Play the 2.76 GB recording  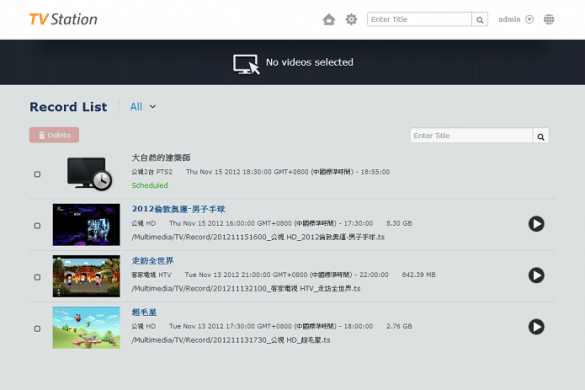(536, 327)
